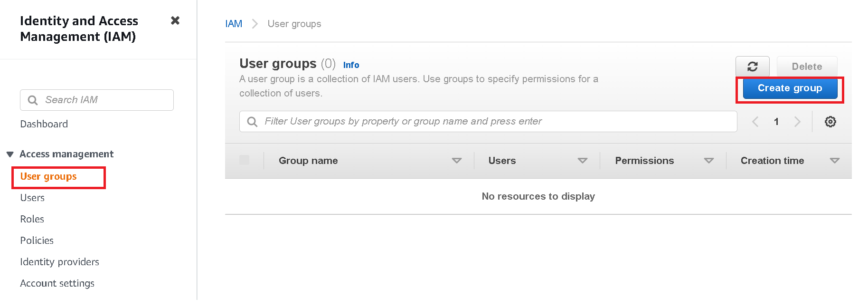Sort by Group name arrow
Image resolution: width=868 pixels, height=308 pixels.
[x=457, y=161]
